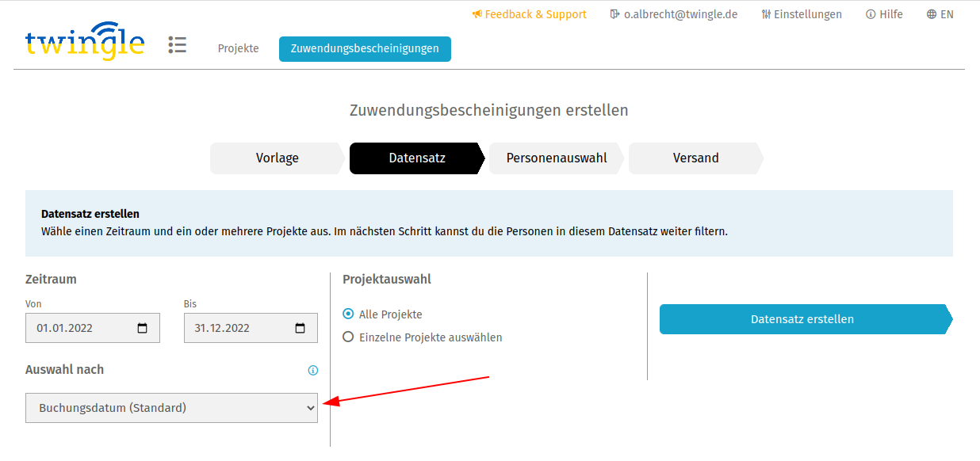This screenshot has height=461, width=980.
Task: Click the twingle logo
Action: 85,42
